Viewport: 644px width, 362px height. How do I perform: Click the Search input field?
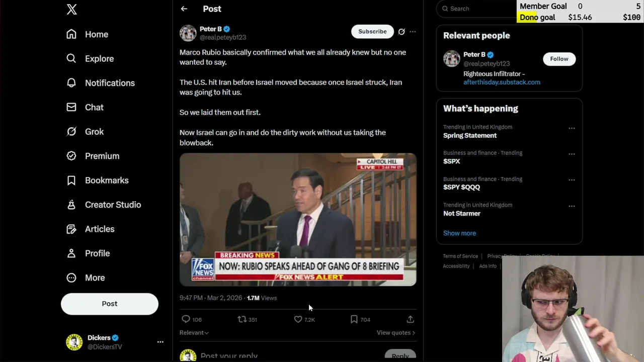[478, 9]
